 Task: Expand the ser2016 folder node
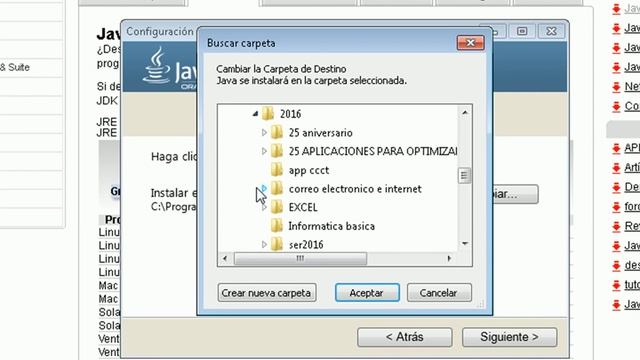(264, 244)
